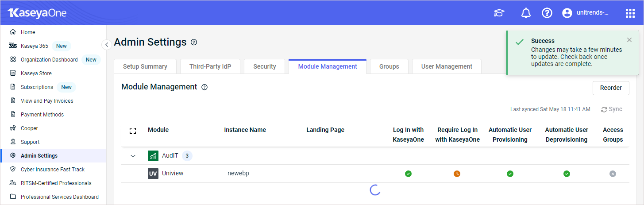Switch to the Third-Party IdP tab

coord(210,66)
